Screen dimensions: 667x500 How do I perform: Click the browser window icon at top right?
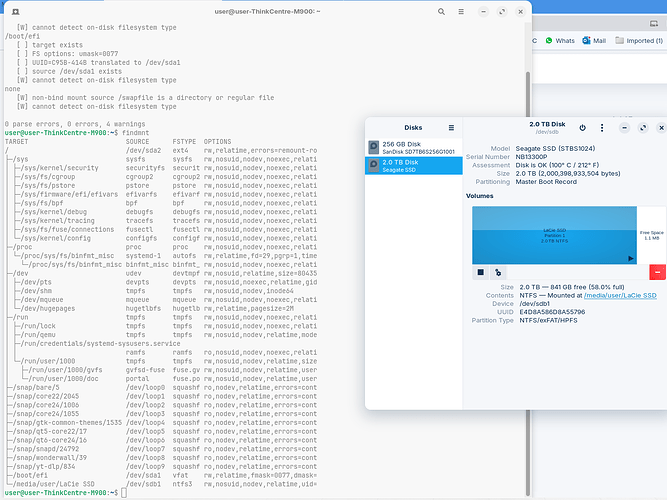pos(654,24)
